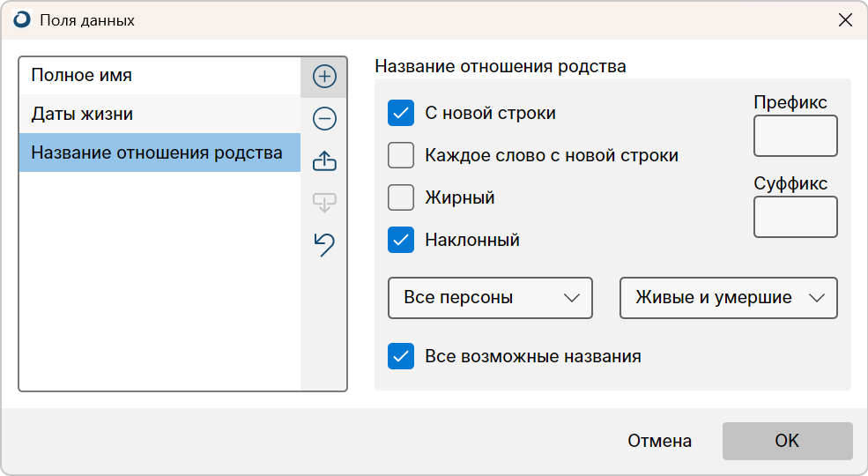Add a new data field with plus icon

click(x=324, y=77)
